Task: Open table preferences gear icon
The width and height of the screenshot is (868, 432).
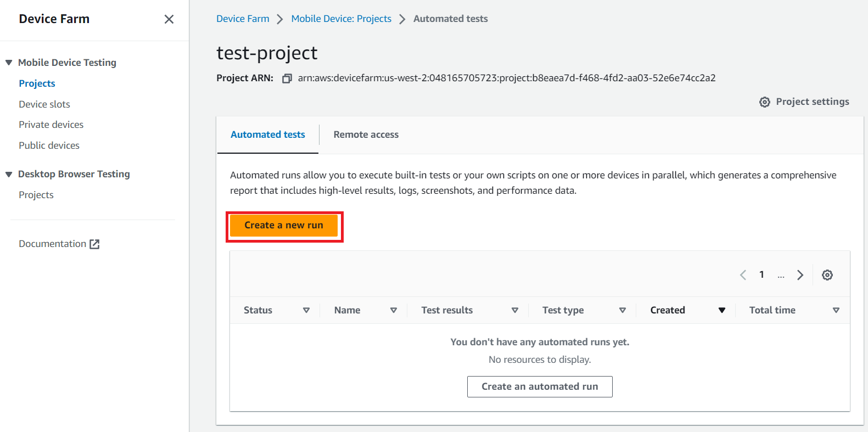Action: (x=827, y=275)
